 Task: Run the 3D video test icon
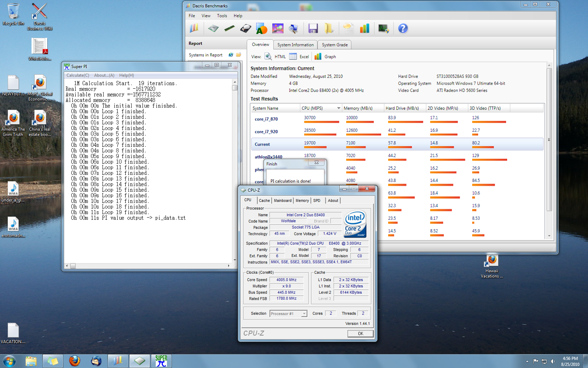point(278,28)
